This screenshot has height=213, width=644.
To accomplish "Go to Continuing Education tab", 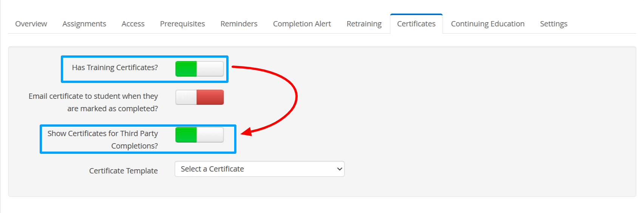I will click(488, 24).
